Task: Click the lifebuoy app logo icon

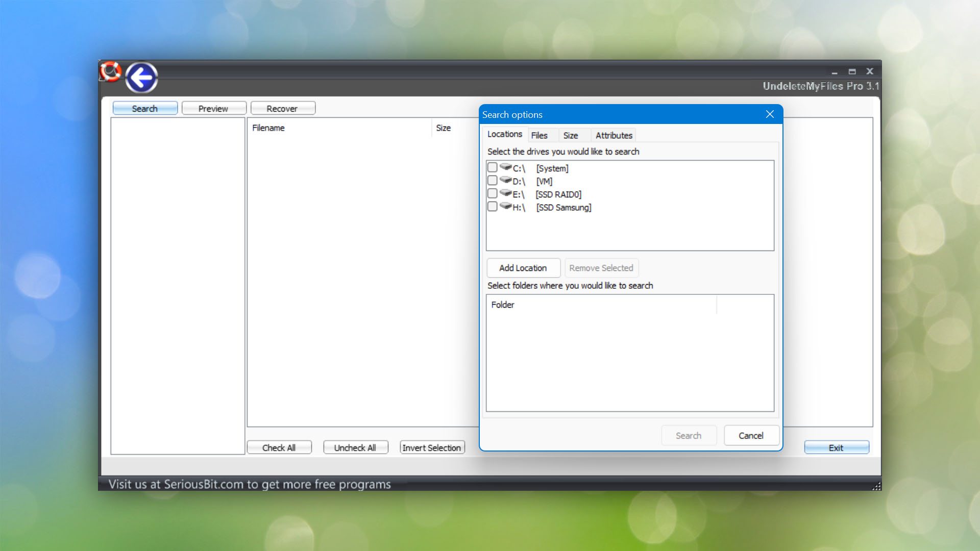Action: 110,71
